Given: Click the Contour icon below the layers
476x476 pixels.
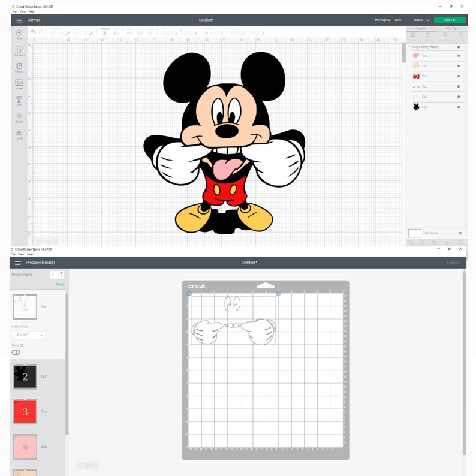Looking at the screenshot, I should tap(460, 242).
